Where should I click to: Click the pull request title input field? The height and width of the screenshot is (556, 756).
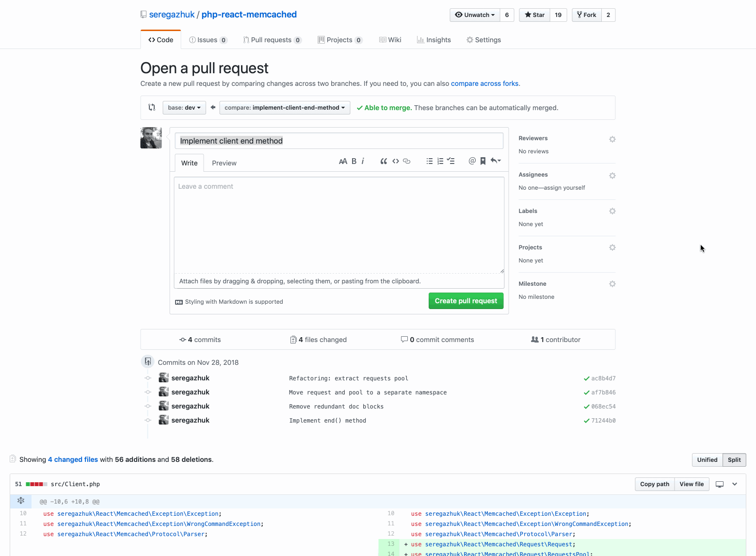[339, 141]
